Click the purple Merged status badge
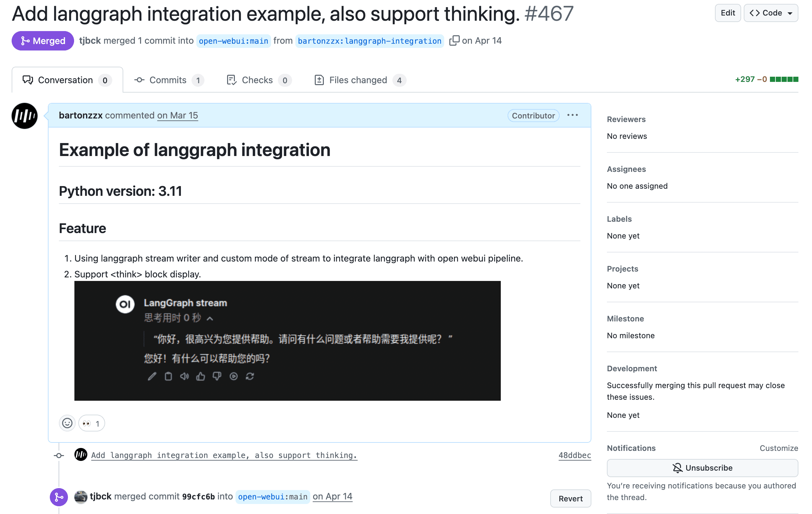This screenshot has width=812, height=514. coord(43,41)
